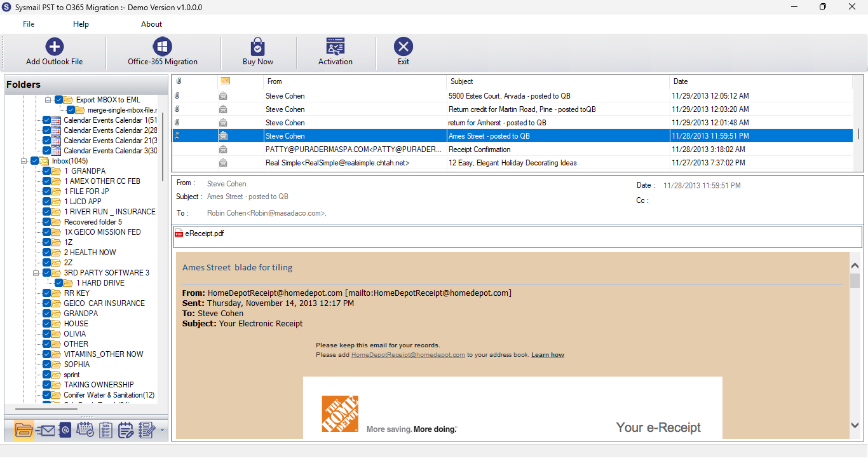Open the File menu
The width and height of the screenshot is (868, 458).
(x=29, y=24)
